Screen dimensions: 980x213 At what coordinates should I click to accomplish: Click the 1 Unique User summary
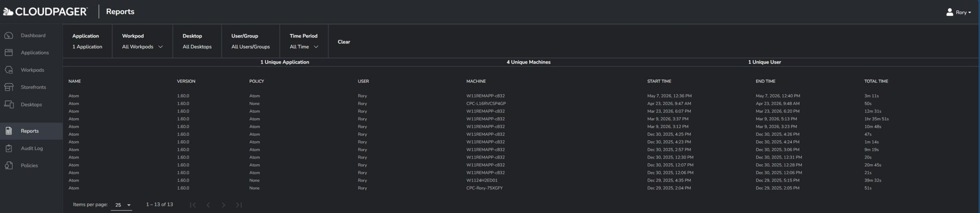click(764, 62)
